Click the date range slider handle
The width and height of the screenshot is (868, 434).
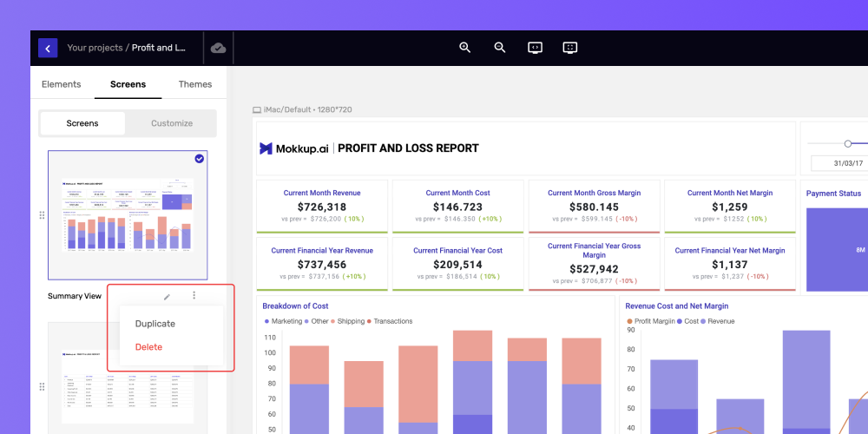click(848, 143)
